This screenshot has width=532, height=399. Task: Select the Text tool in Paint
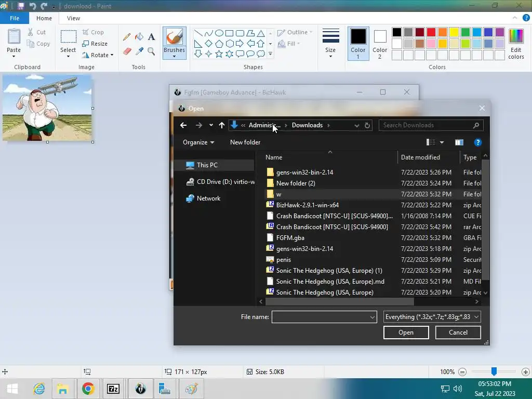[x=151, y=37]
